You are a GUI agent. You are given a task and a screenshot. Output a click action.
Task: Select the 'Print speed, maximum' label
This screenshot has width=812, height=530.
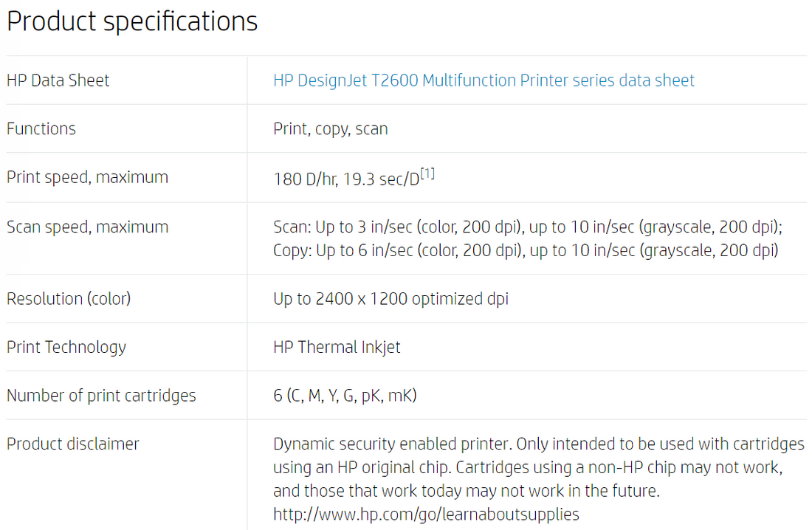[87, 177]
